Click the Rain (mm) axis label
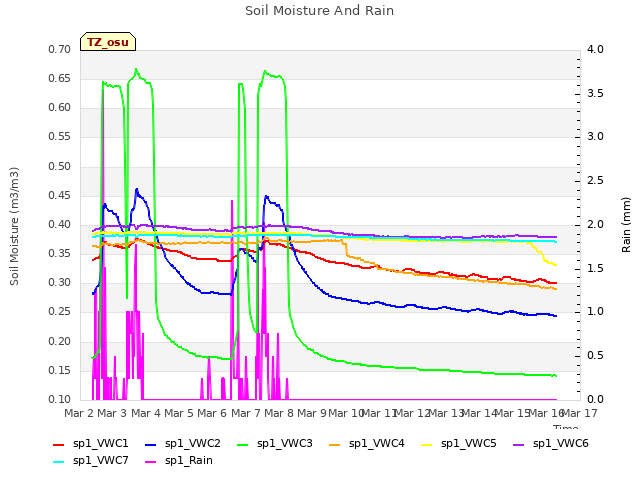Screen dimensions: 640x480 tap(626, 225)
